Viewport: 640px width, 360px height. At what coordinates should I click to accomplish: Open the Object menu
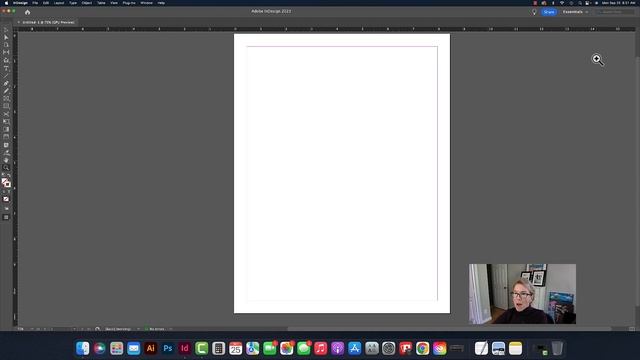87,3
